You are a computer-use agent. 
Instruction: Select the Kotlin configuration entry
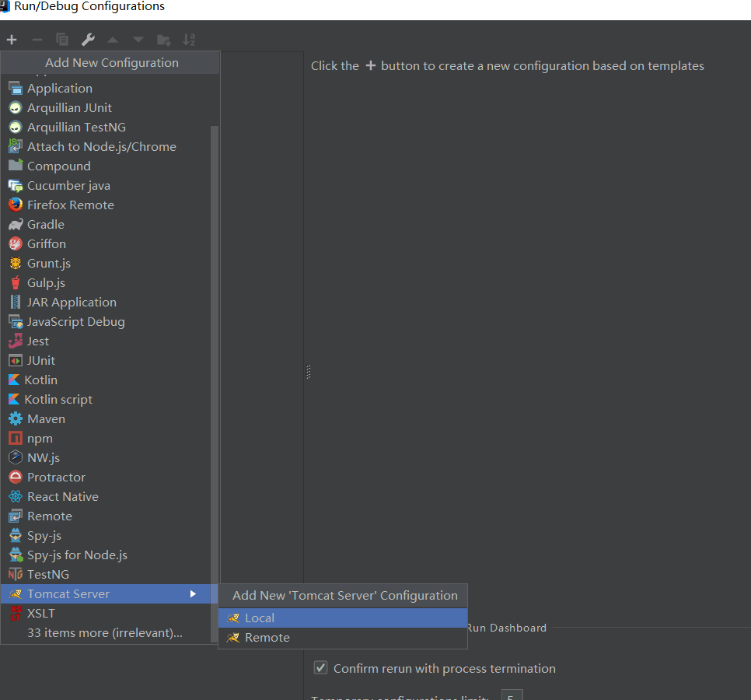tap(106, 380)
